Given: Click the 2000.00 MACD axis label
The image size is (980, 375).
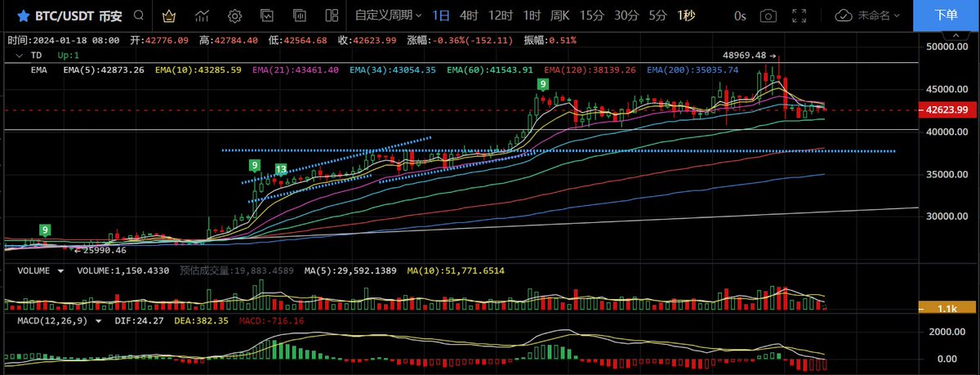Looking at the screenshot, I should pos(949,331).
